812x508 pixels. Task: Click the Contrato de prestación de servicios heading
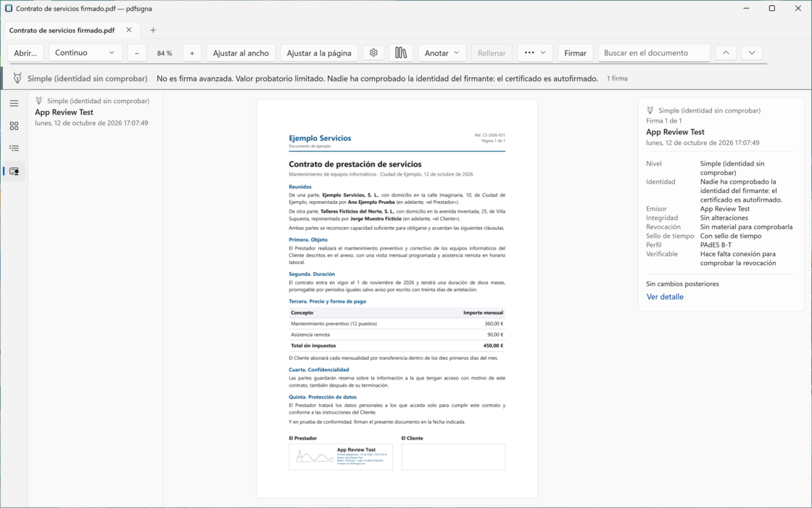click(x=355, y=164)
